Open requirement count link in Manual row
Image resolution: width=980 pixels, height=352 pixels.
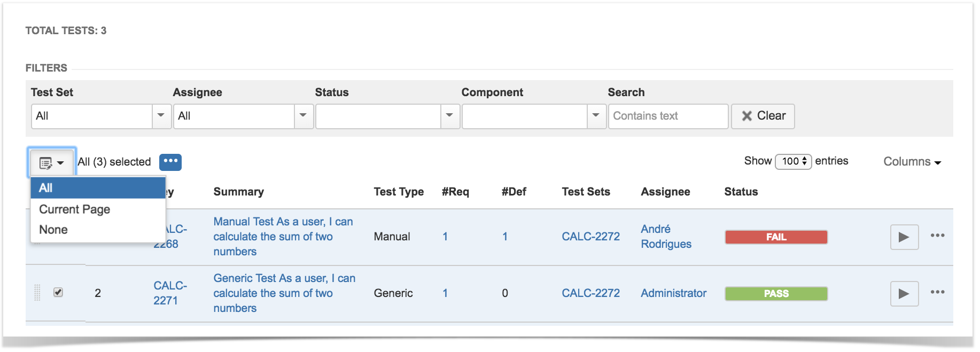pyautogui.click(x=445, y=237)
